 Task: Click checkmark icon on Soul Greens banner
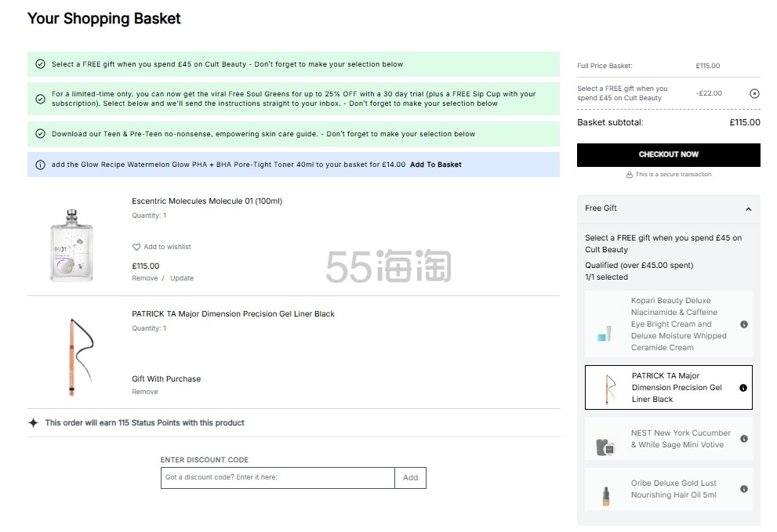coord(41,99)
